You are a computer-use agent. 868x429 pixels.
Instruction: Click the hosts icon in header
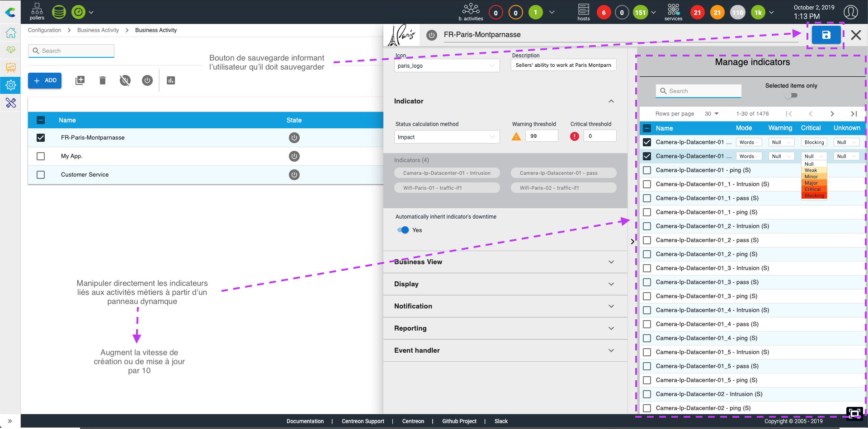tap(583, 12)
